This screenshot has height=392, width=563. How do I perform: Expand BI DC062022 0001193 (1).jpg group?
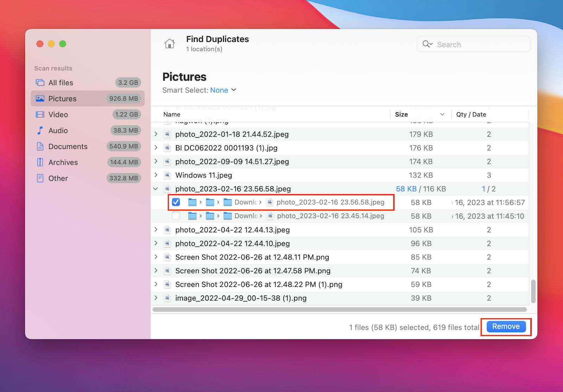point(156,148)
